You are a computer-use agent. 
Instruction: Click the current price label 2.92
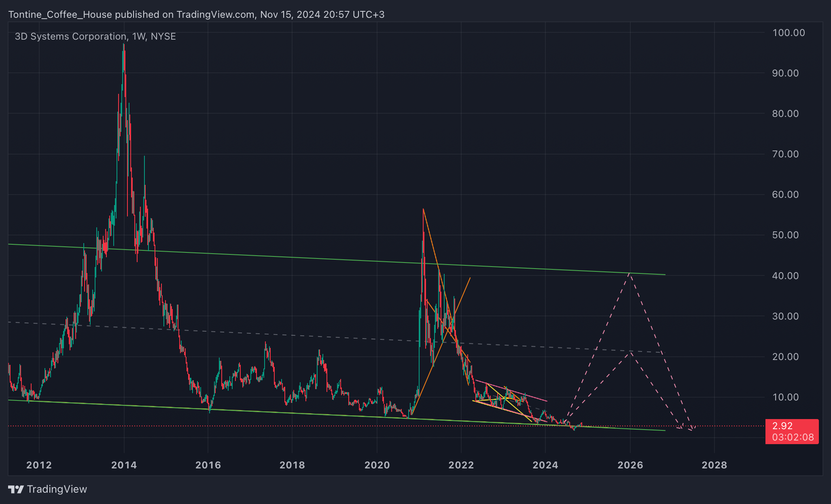pos(782,426)
